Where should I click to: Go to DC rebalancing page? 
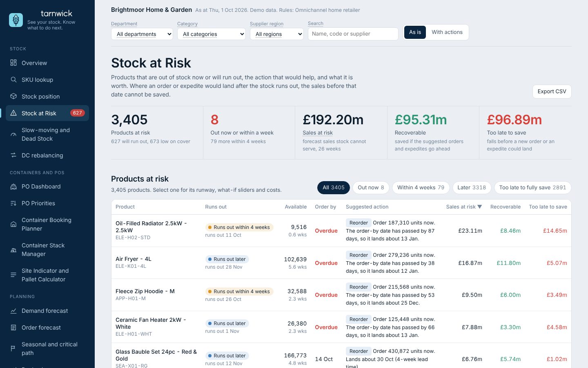pyautogui.click(x=47, y=155)
